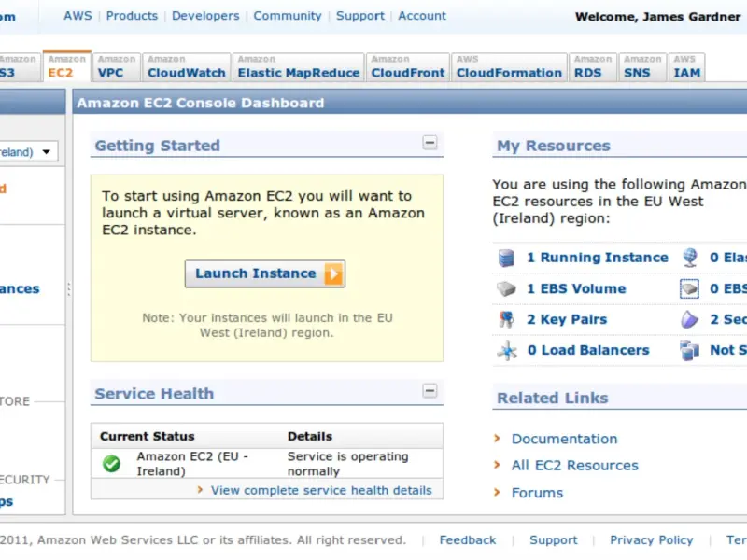Image resolution: width=747 pixels, height=560 pixels.
Task: Click the EBS Volume disk icon
Action: (506, 288)
